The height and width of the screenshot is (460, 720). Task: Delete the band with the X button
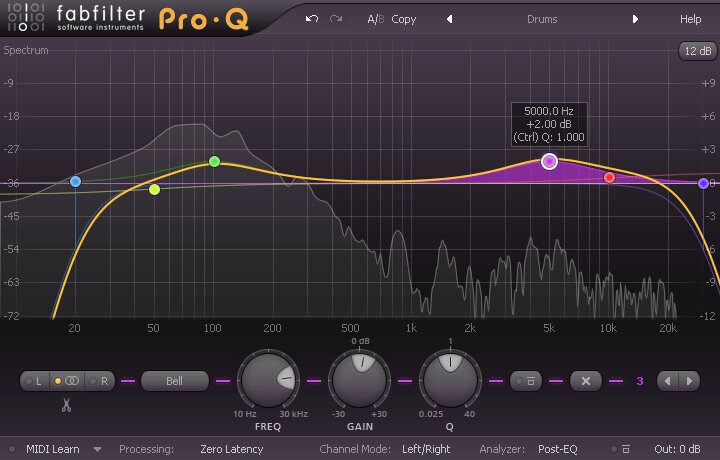tap(585, 381)
